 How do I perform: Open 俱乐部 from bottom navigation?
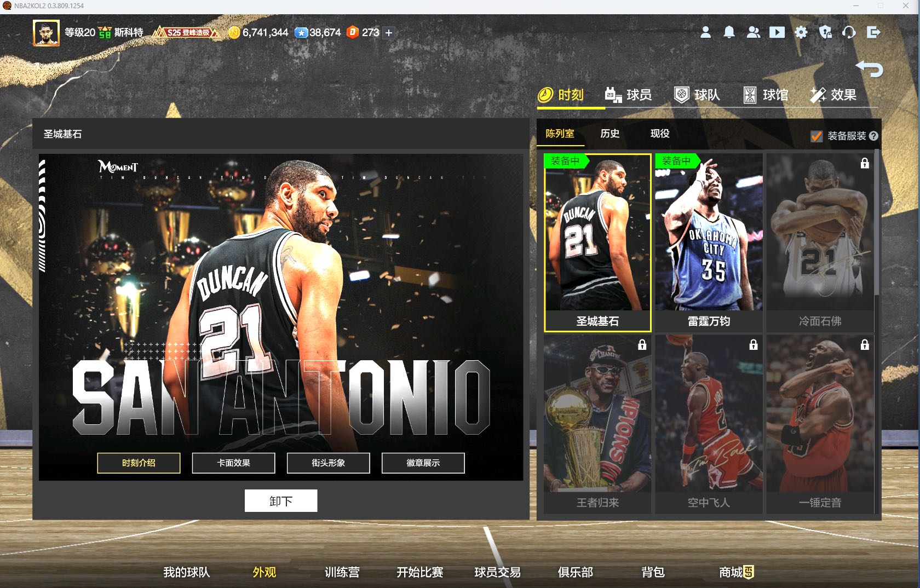pyautogui.click(x=575, y=573)
